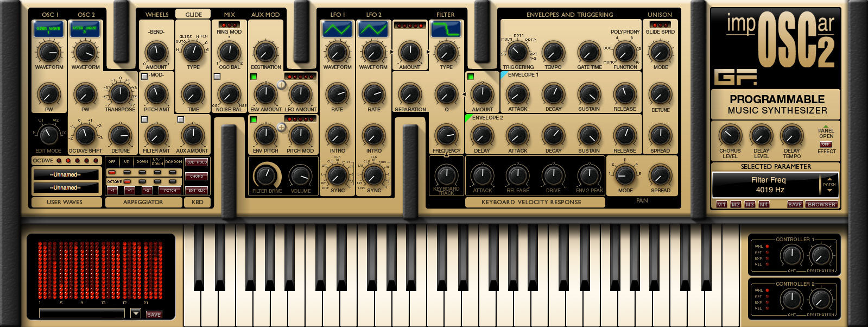Toggle the Effect OFF switch
This screenshot has width=868, height=327.
[x=826, y=144]
